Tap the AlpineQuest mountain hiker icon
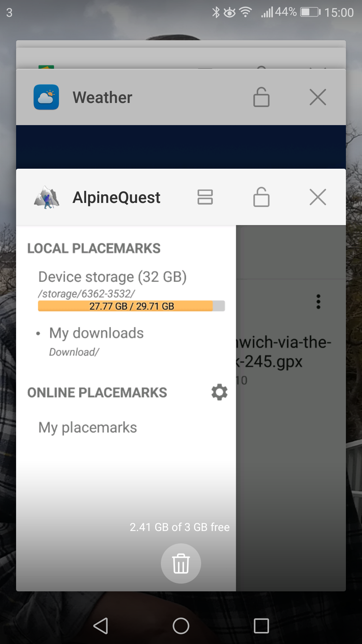362x644 pixels. 47,197
